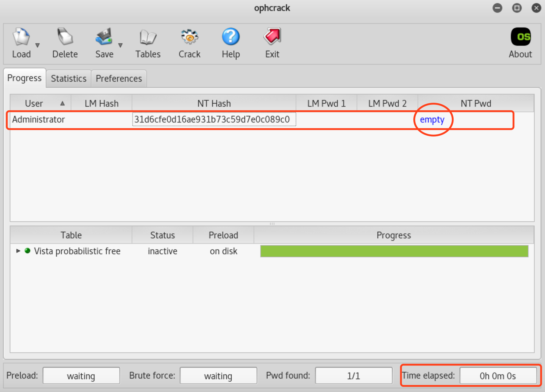Click the on disk preload cell
Viewport: 545px width, 392px height.
[x=223, y=251]
